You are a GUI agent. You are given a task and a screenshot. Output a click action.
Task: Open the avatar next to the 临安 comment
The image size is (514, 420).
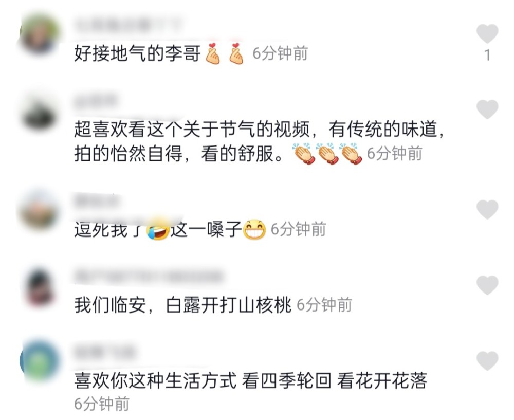(x=39, y=286)
